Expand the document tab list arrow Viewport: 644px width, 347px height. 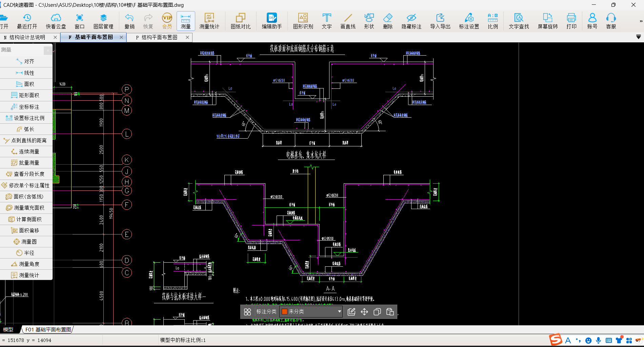point(638,37)
